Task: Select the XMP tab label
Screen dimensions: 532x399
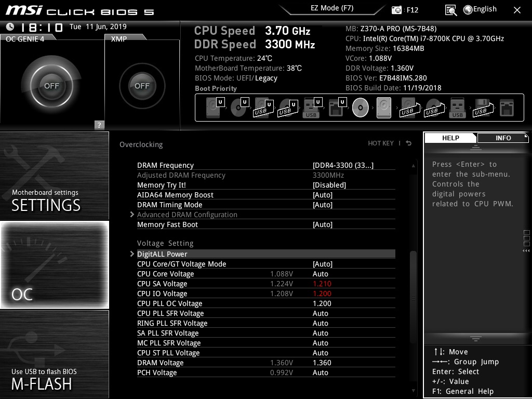Action: pyautogui.click(x=119, y=38)
